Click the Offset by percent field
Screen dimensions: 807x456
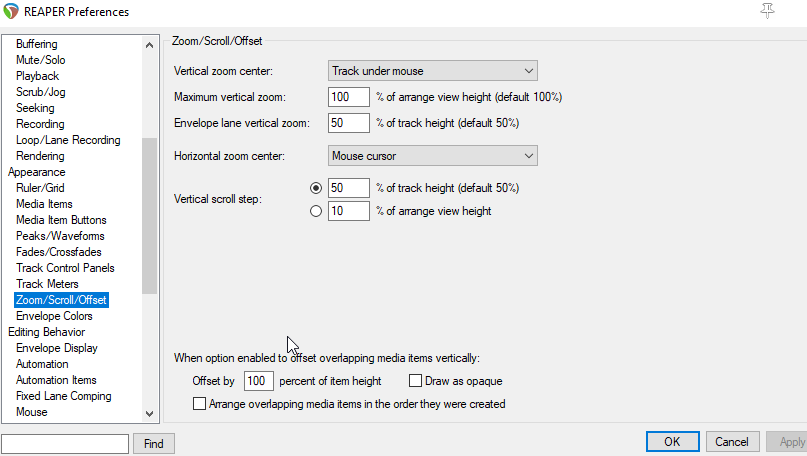pos(258,381)
